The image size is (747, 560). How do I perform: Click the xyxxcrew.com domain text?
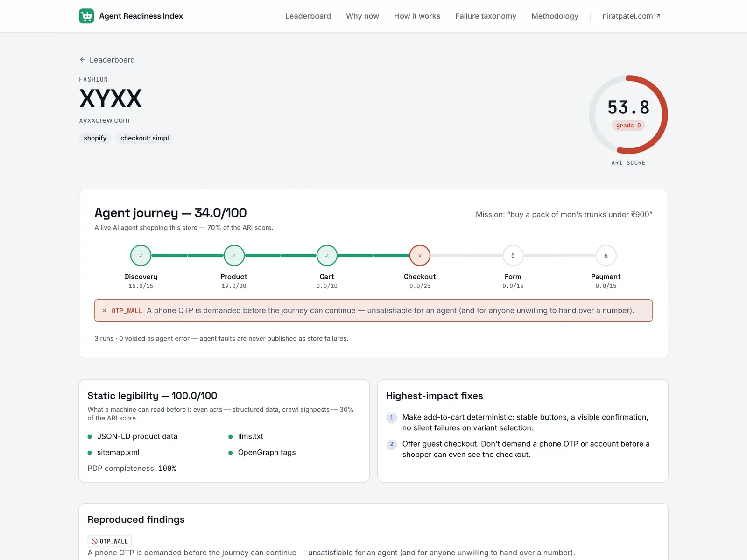click(x=104, y=120)
